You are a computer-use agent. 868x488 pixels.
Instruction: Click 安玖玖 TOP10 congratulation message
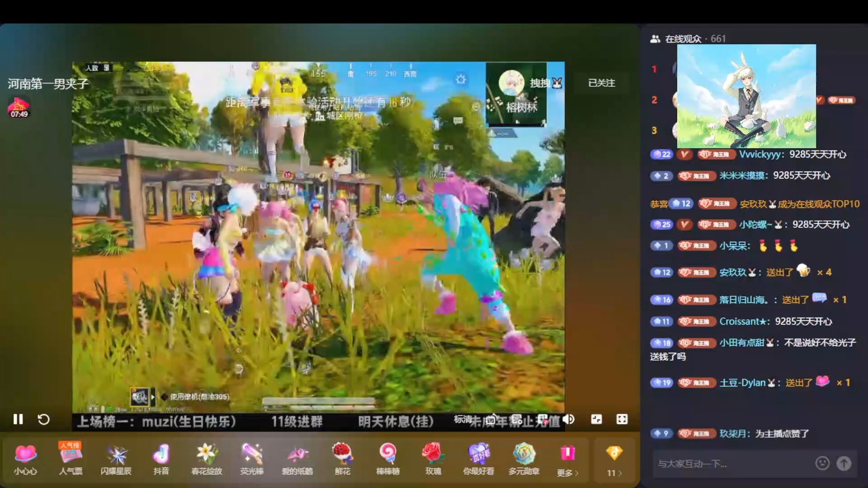(755, 204)
